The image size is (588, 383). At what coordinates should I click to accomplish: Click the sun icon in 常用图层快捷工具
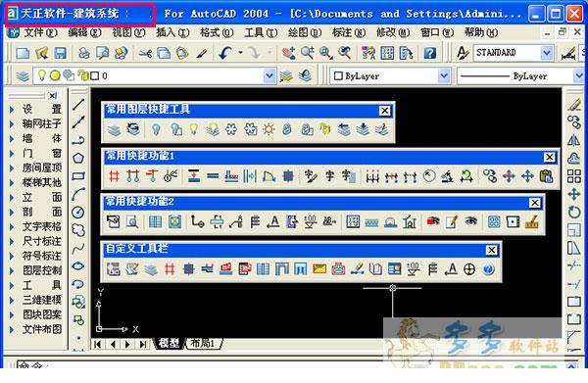coord(269,129)
